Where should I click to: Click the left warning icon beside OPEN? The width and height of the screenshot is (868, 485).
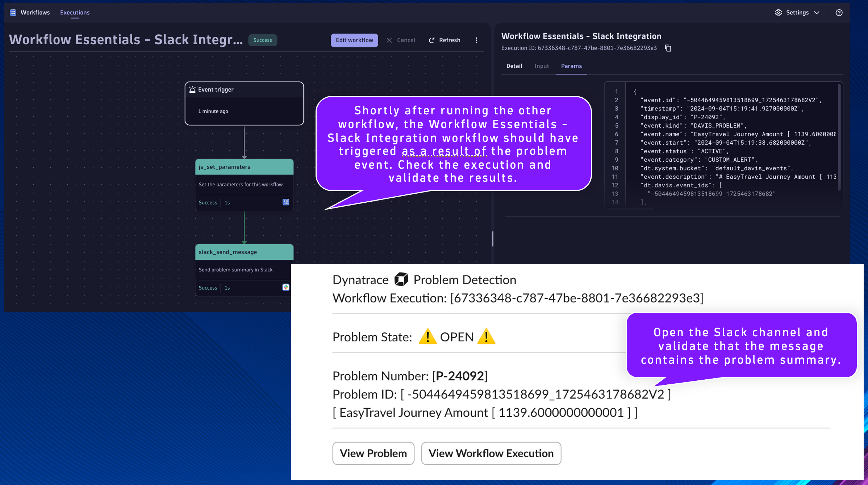pyautogui.click(x=427, y=337)
